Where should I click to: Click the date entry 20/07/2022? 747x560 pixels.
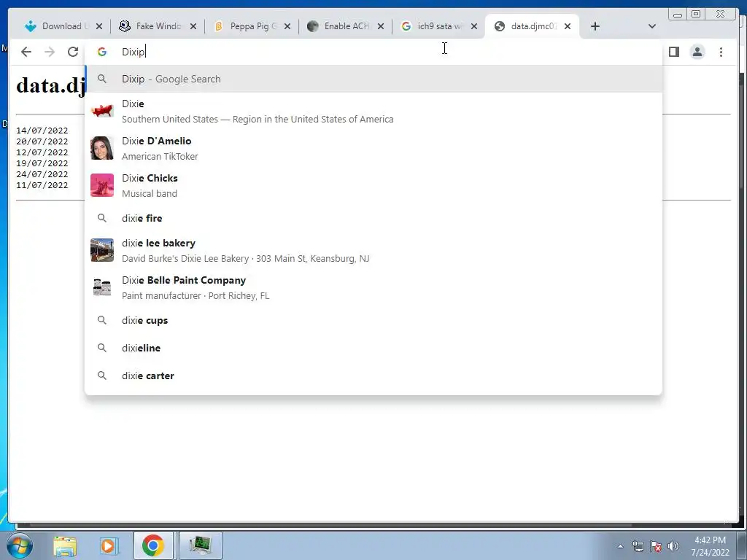pos(42,141)
